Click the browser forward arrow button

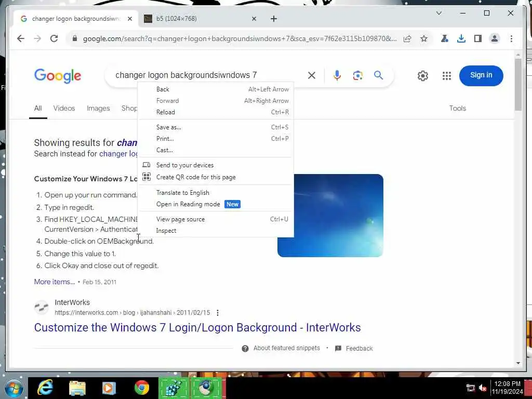click(37, 38)
